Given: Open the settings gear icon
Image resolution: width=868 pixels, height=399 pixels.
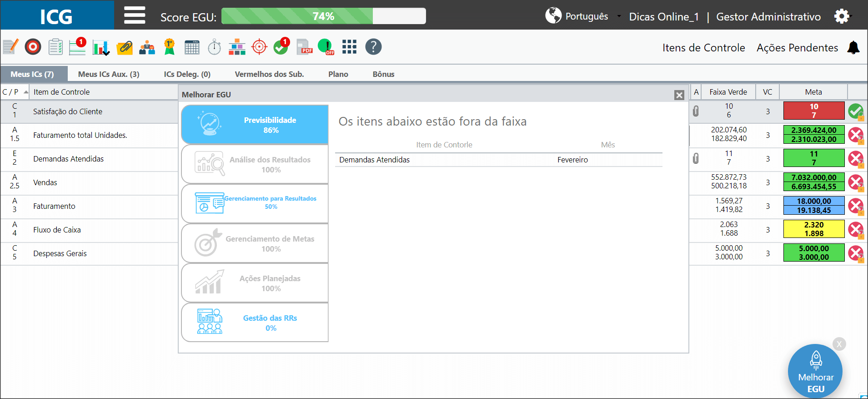Looking at the screenshot, I should coord(842,16).
